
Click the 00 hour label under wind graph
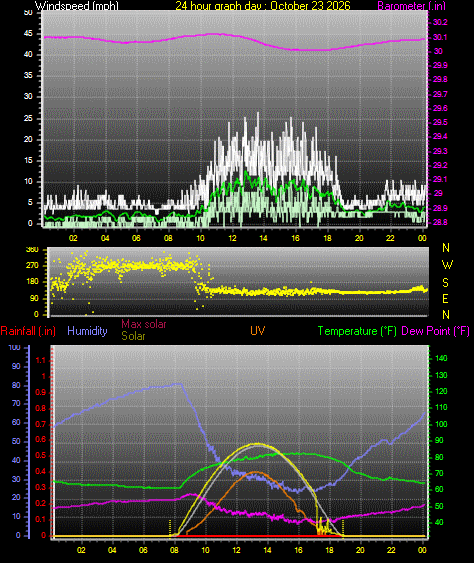point(422,238)
